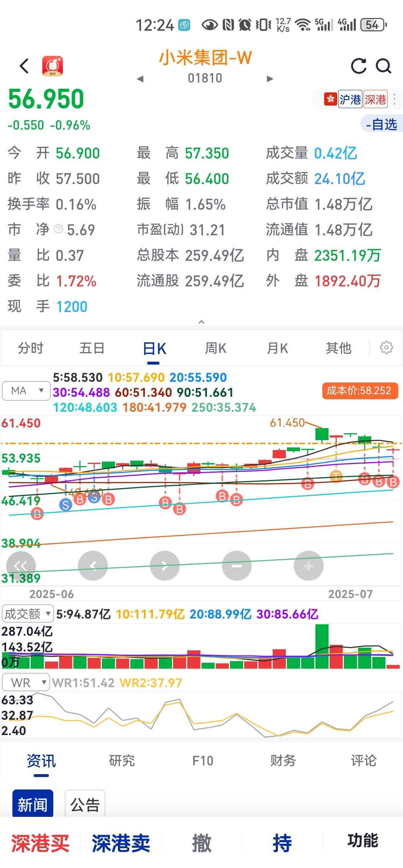Tap 成交量 value 0.42亿

click(335, 153)
